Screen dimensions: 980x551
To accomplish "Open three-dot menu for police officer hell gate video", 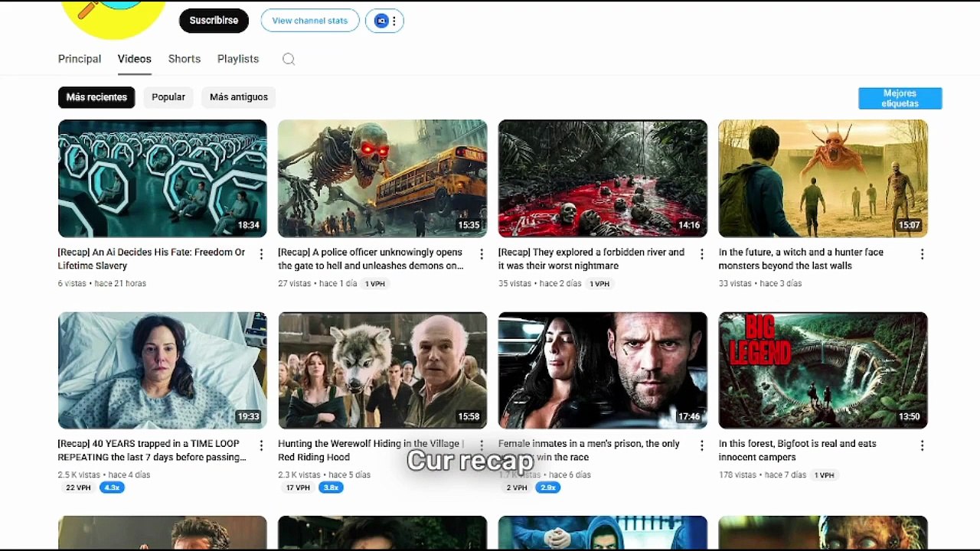I will click(482, 253).
